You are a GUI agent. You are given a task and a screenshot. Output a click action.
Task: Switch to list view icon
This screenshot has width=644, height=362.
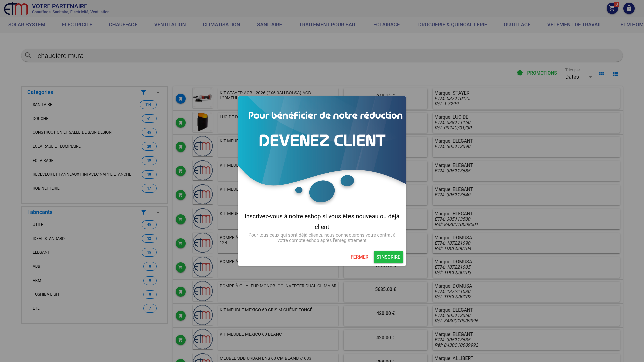(615, 74)
